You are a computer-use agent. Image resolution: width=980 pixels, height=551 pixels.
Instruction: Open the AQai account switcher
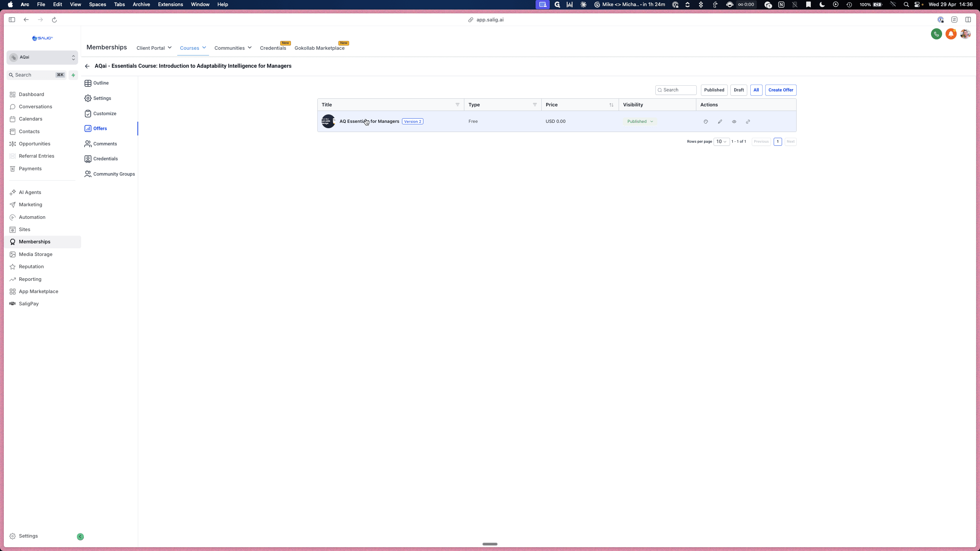pyautogui.click(x=42, y=57)
